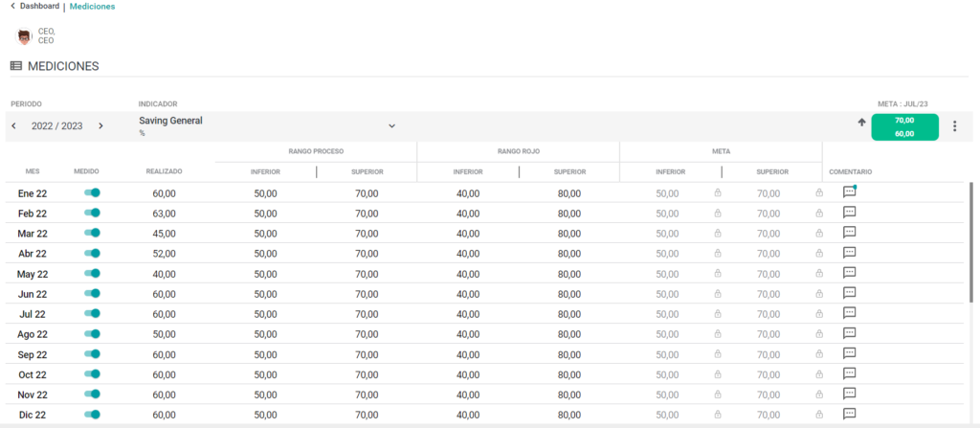Click the three-dot options menu icon
The height and width of the screenshot is (428, 980).
click(954, 126)
